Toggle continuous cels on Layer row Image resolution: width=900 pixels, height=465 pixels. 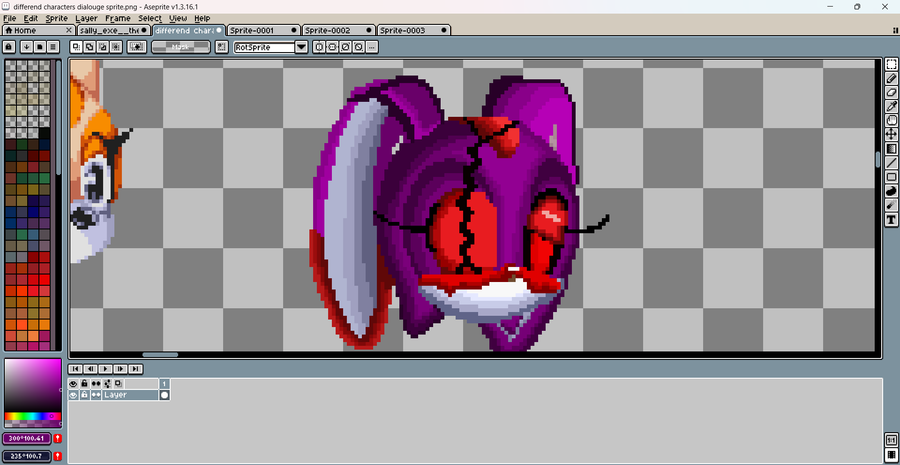coord(96,395)
